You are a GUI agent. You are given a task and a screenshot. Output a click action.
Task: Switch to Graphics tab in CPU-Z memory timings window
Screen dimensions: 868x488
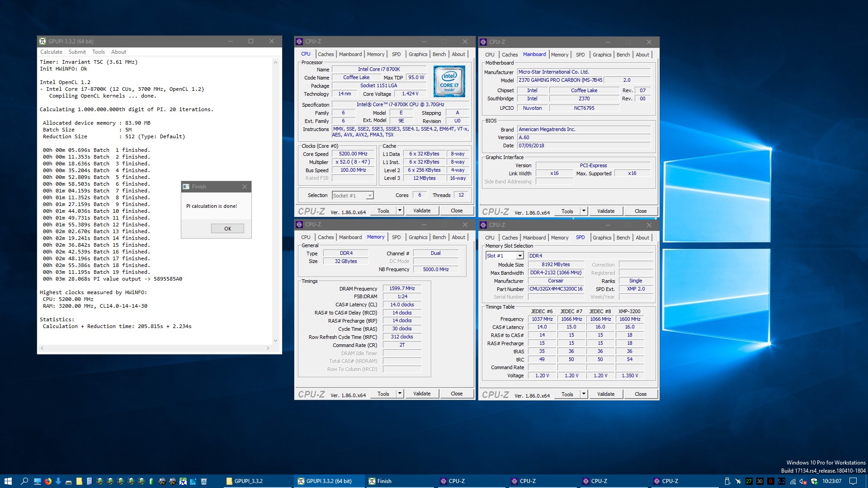pos(418,237)
